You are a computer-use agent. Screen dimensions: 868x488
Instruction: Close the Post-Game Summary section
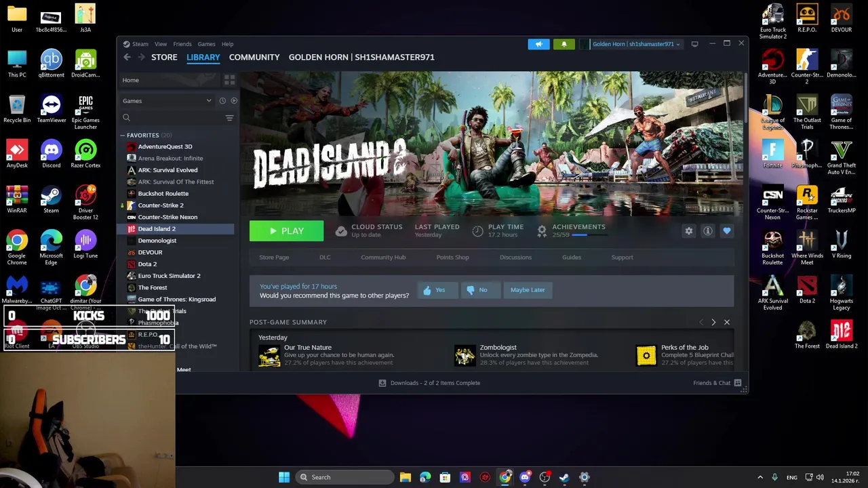click(726, 322)
